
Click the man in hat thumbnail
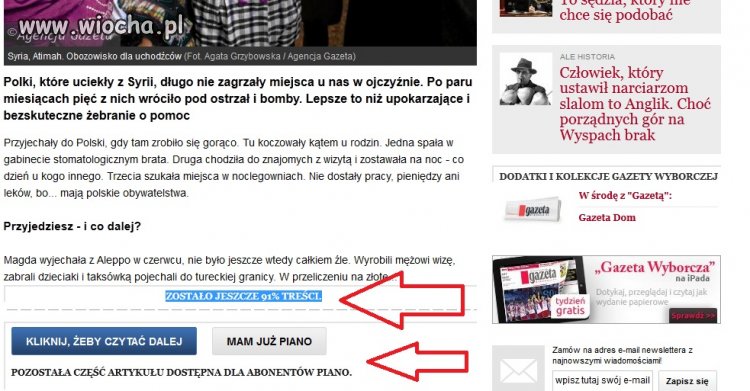point(525,79)
